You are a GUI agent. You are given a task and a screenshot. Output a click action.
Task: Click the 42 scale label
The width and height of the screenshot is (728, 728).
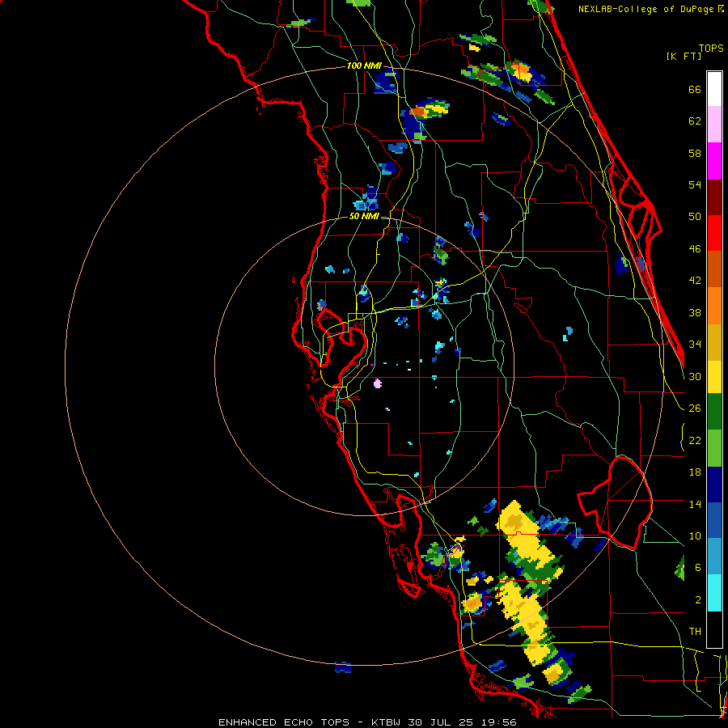[695, 281]
